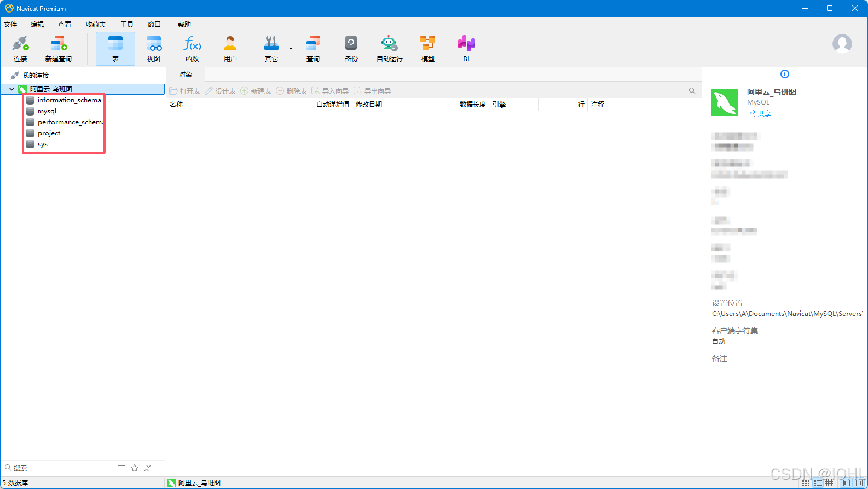
Task: Expand the 其它 dropdown arrow
Action: 291,49
